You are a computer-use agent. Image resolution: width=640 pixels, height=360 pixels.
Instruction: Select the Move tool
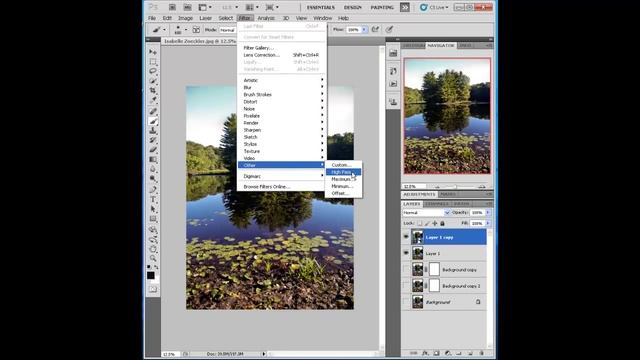click(x=153, y=52)
